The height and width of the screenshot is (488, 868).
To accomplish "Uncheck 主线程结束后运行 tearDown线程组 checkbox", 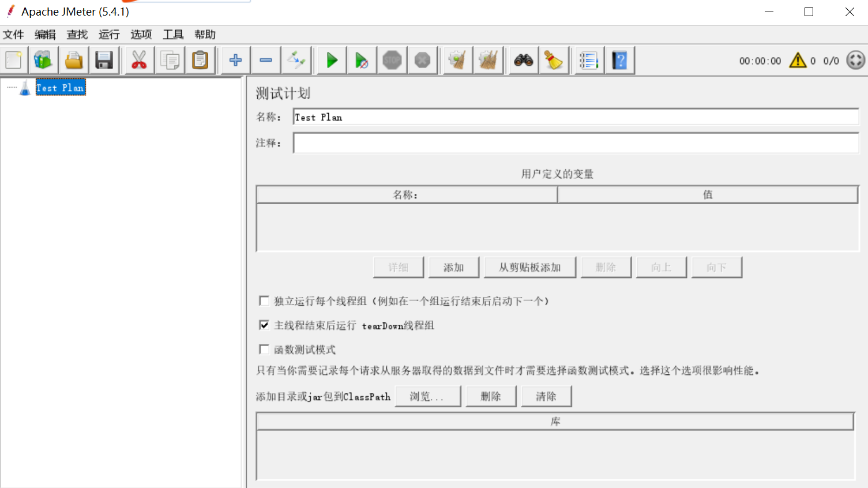I will (264, 325).
